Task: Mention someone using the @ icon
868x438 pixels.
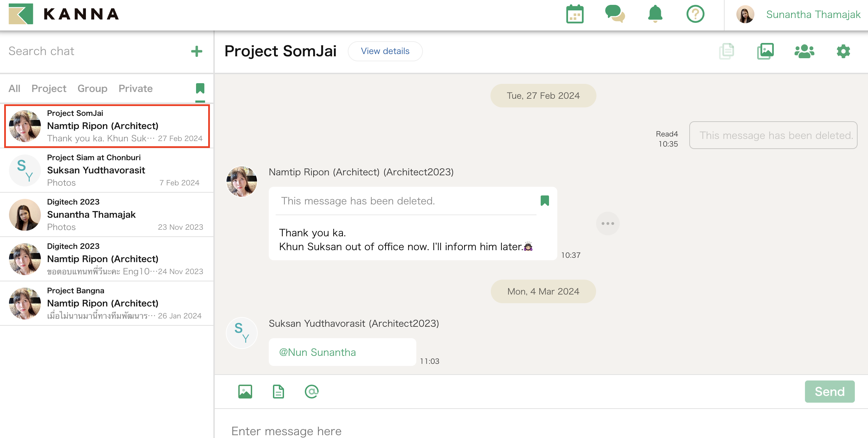Action: [311, 392]
